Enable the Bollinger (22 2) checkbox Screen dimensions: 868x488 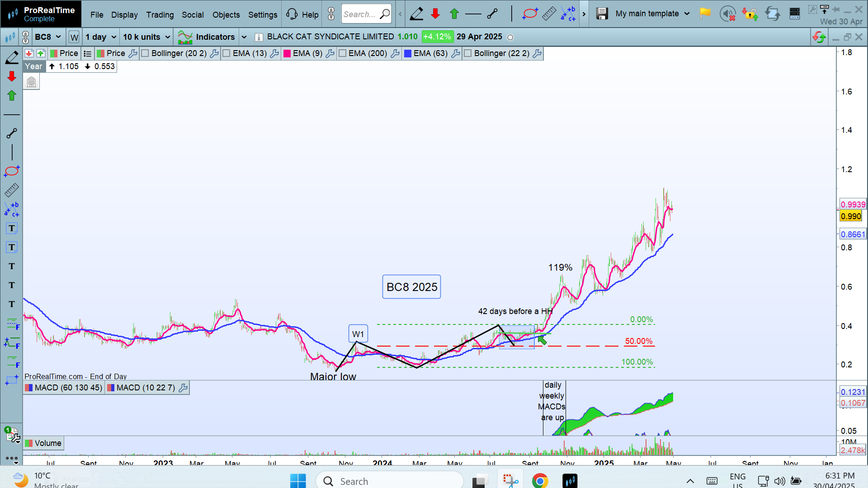point(468,53)
